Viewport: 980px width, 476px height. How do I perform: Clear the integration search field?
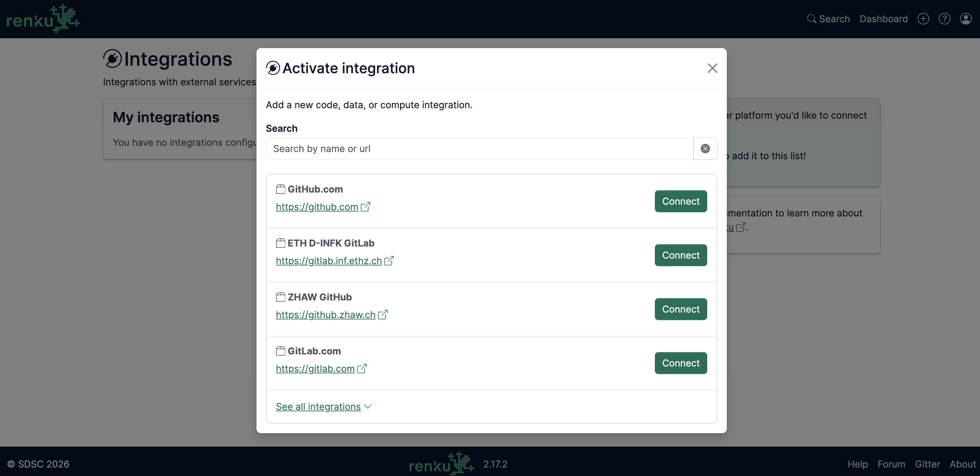pos(705,149)
